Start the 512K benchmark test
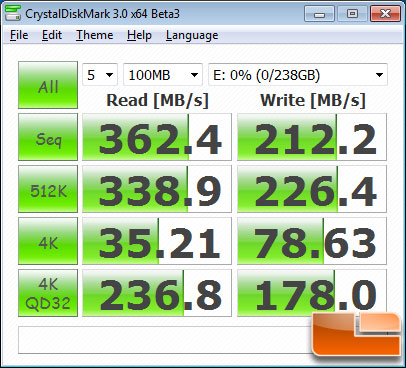 [48, 189]
